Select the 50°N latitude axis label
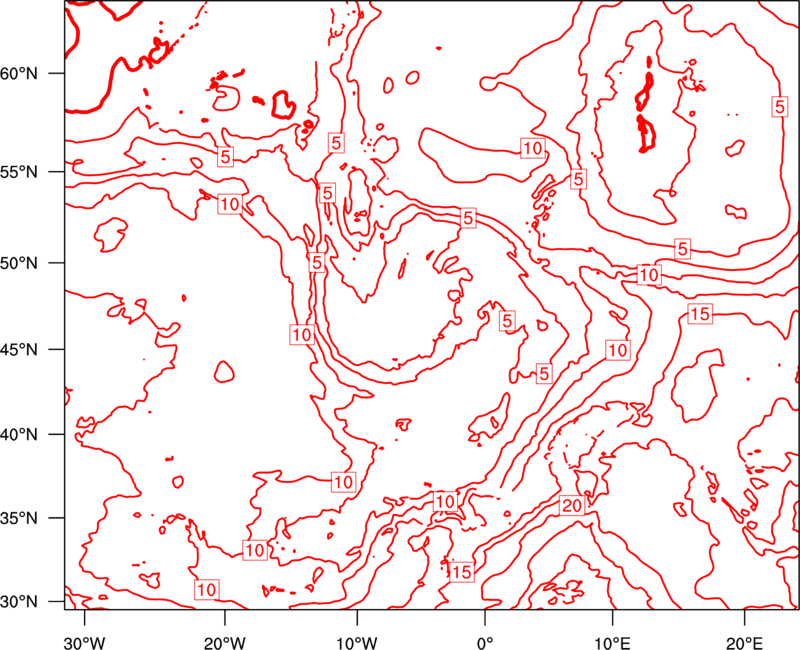The width and height of the screenshot is (800, 650). [19, 263]
